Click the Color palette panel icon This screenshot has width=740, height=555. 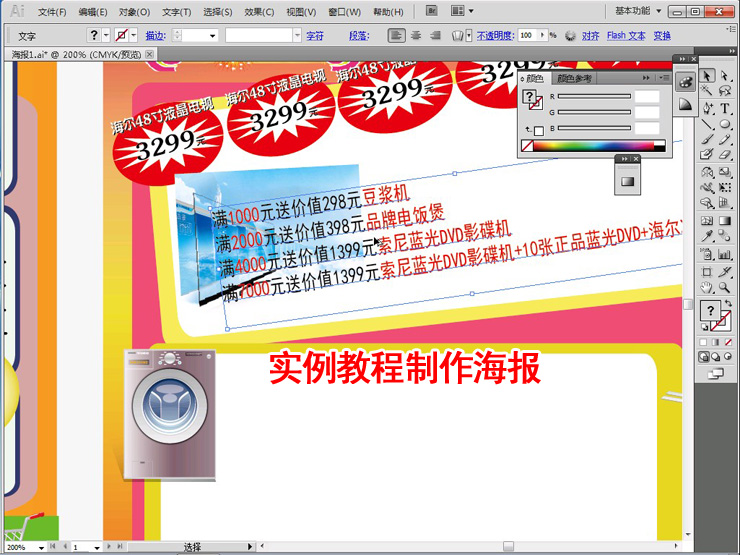point(686,82)
